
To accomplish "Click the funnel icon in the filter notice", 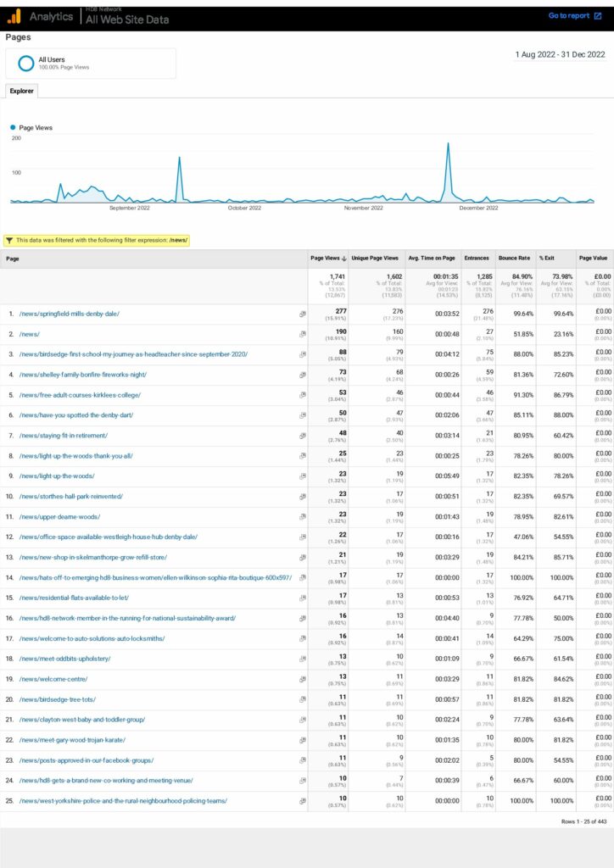I will coord(9,240).
